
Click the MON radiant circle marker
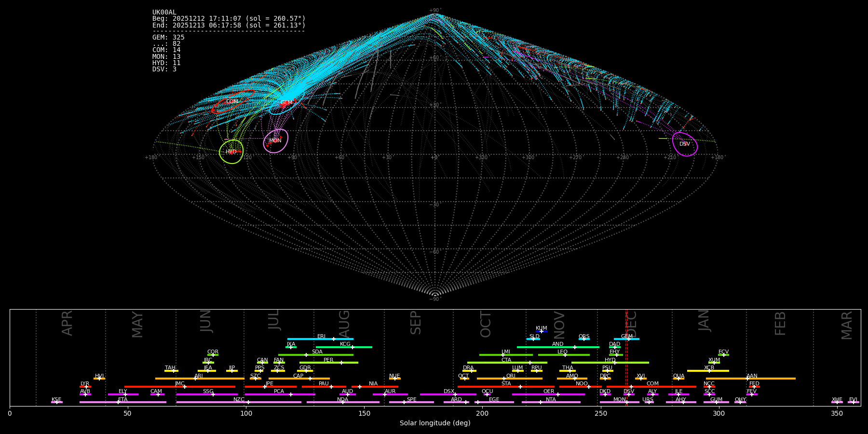pyautogui.click(x=275, y=141)
